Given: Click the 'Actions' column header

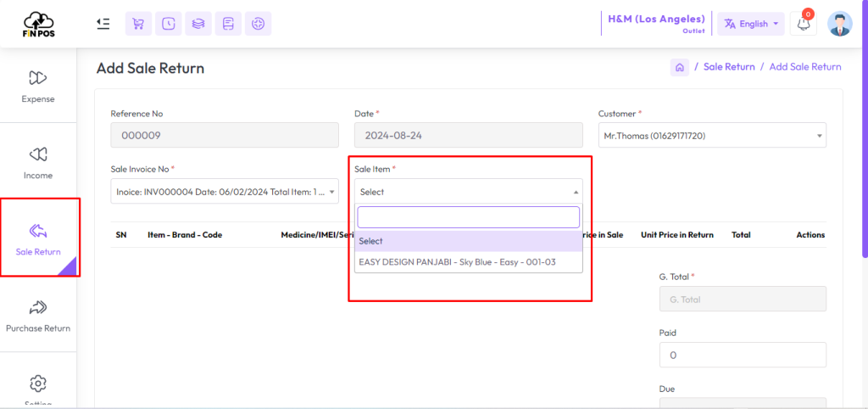Looking at the screenshot, I should (810, 234).
